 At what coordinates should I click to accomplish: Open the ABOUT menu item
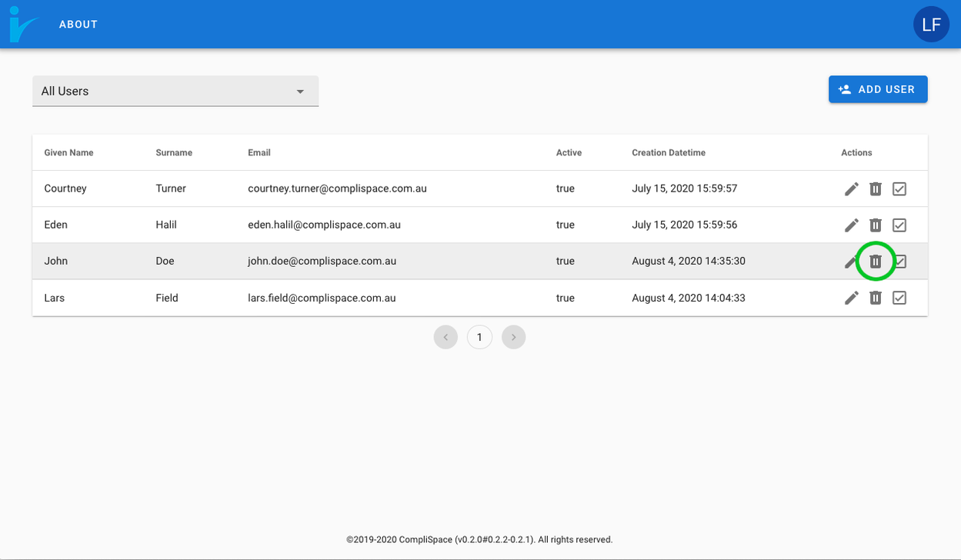(x=78, y=25)
